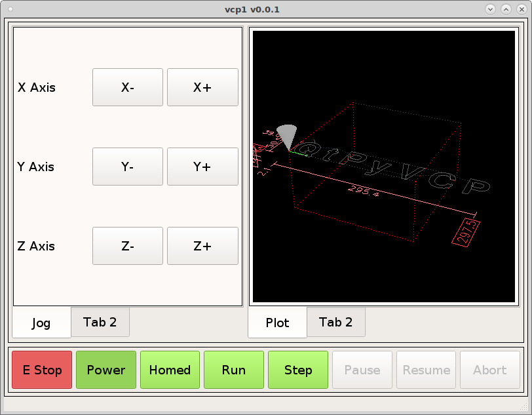Click the Homed button
Screen dimensions: 532x415
[x=170, y=370]
